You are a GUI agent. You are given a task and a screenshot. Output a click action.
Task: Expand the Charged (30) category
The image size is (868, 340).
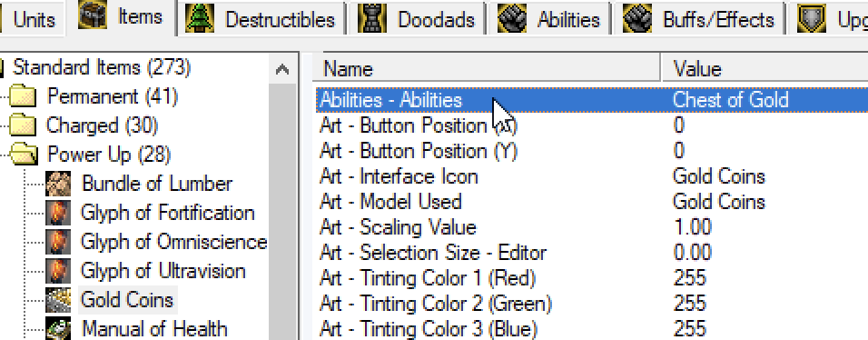[103, 125]
